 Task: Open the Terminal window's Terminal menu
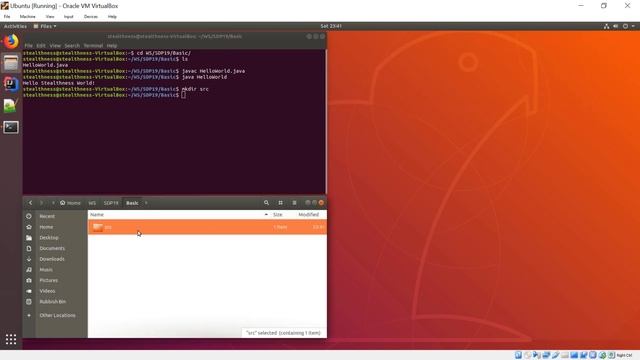(93, 46)
